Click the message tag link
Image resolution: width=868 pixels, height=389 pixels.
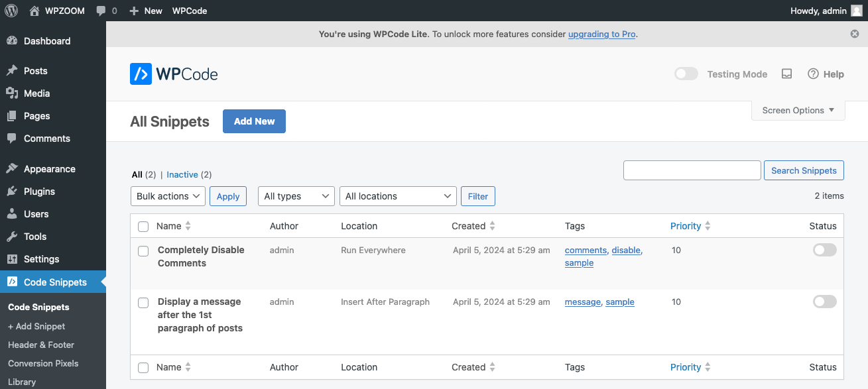coord(582,302)
